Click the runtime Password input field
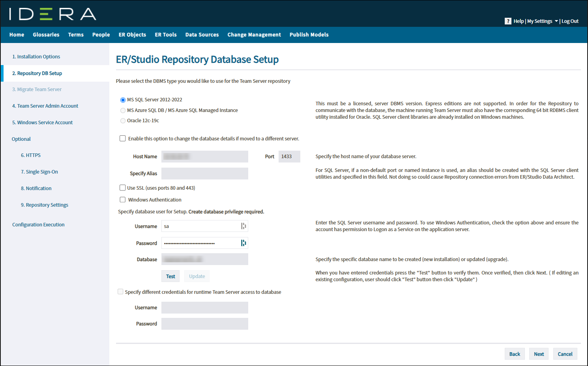Viewport: 588px width, 366px height. coord(205,324)
